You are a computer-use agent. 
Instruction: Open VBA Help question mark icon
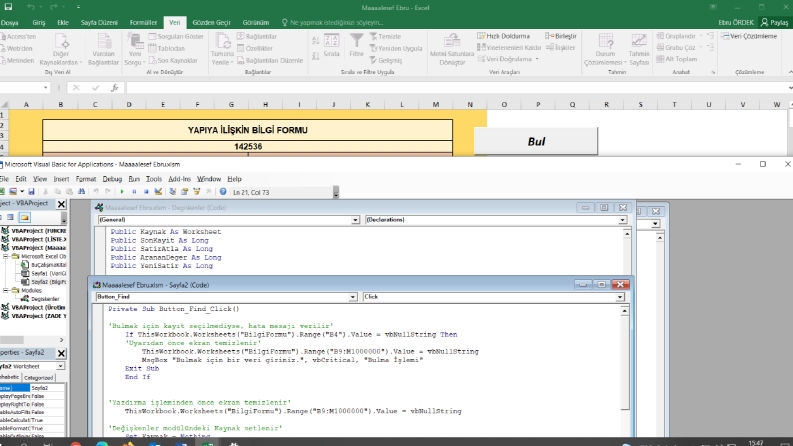point(223,192)
